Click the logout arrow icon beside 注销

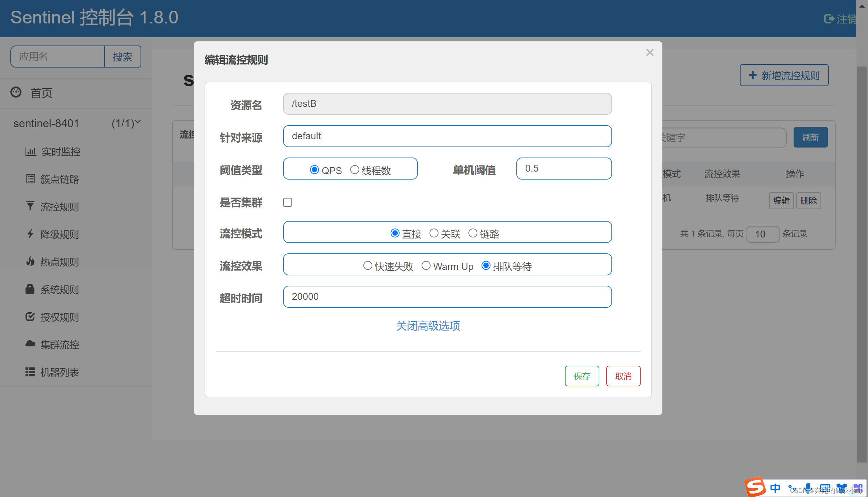(x=829, y=19)
